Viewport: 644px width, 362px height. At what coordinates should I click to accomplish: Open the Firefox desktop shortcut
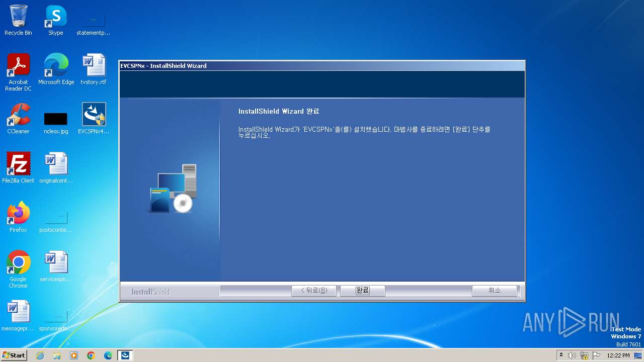point(18,217)
